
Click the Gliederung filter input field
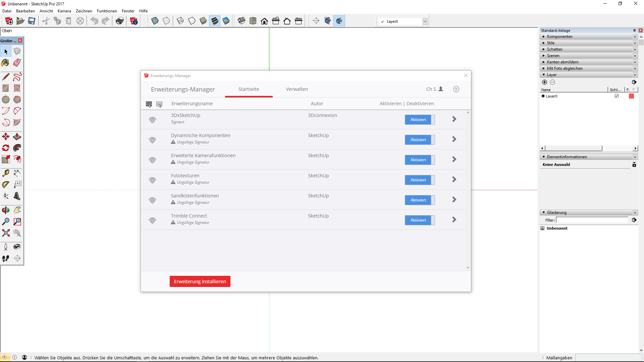pos(592,220)
